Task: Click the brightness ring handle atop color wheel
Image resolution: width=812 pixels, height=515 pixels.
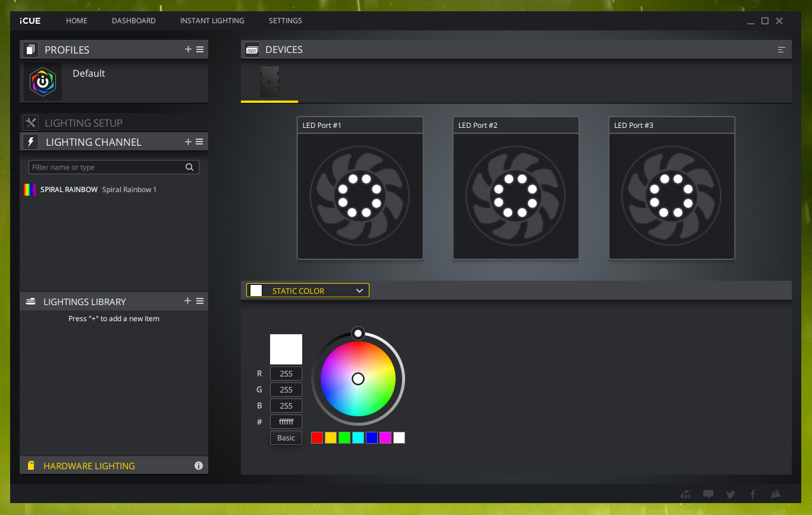Action: [x=358, y=333]
